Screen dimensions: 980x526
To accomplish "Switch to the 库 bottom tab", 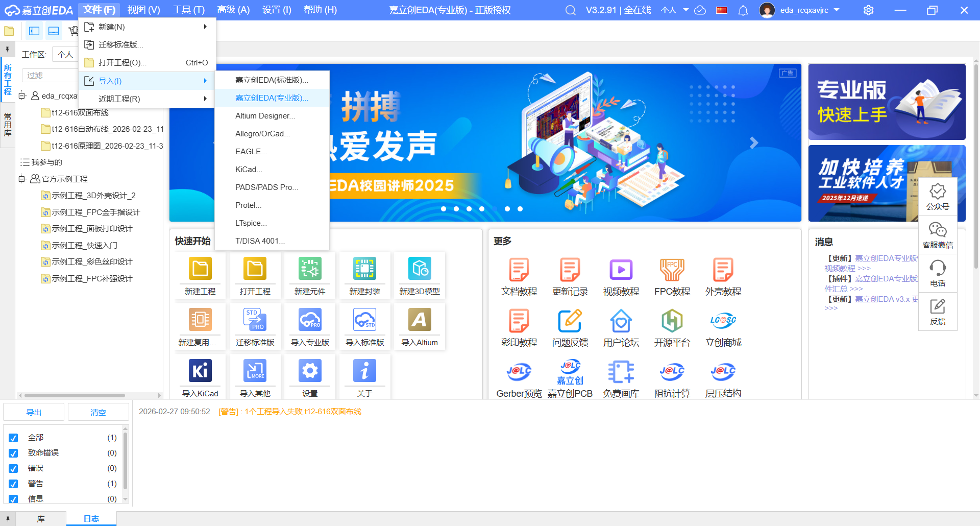I will pos(41,518).
